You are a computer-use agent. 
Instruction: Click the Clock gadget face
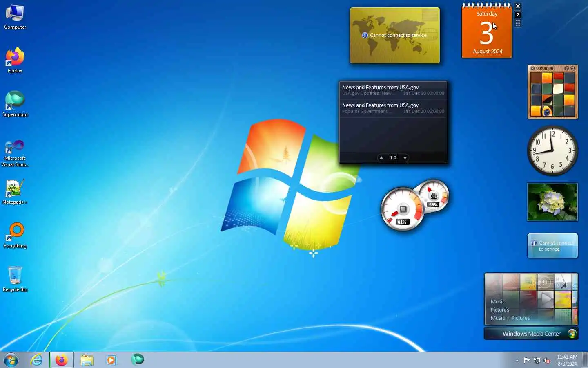(x=552, y=151)
